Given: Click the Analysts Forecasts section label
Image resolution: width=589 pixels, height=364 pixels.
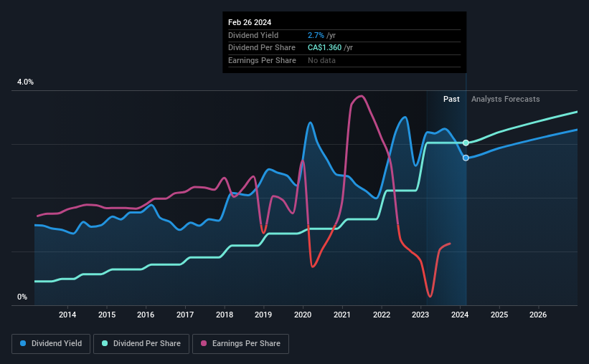Looking at the screenshot, I should click(x=506, y=99).
